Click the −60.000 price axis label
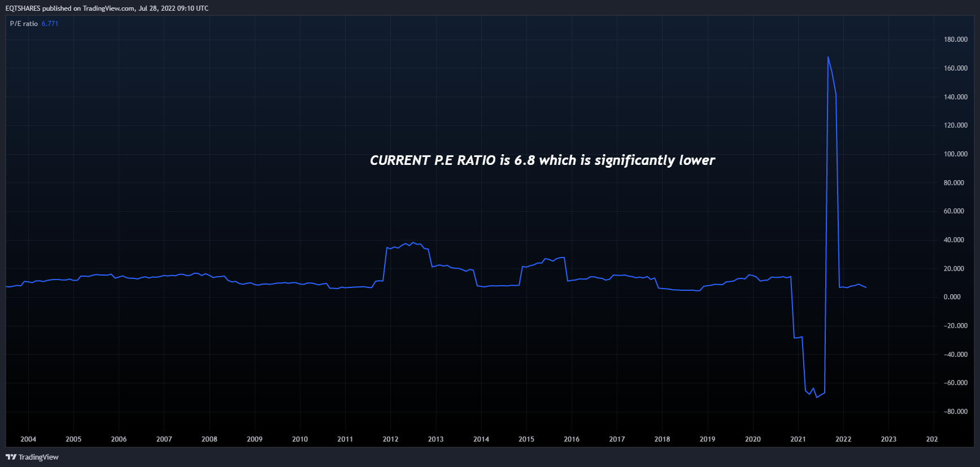This screenshot has width=980, height=467. [x=956, y=383]
